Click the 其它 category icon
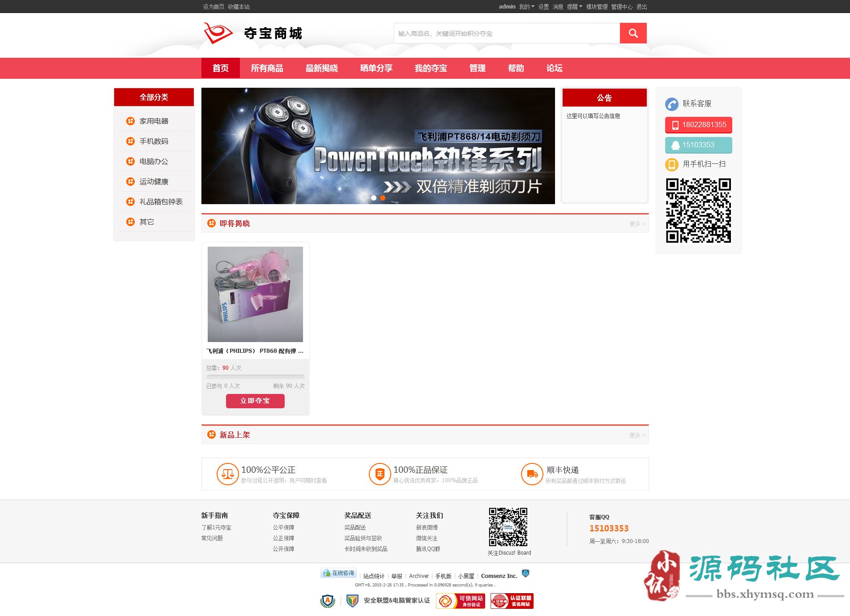The width and height of the screenshot is (850, 616). (x=130, y=222)
